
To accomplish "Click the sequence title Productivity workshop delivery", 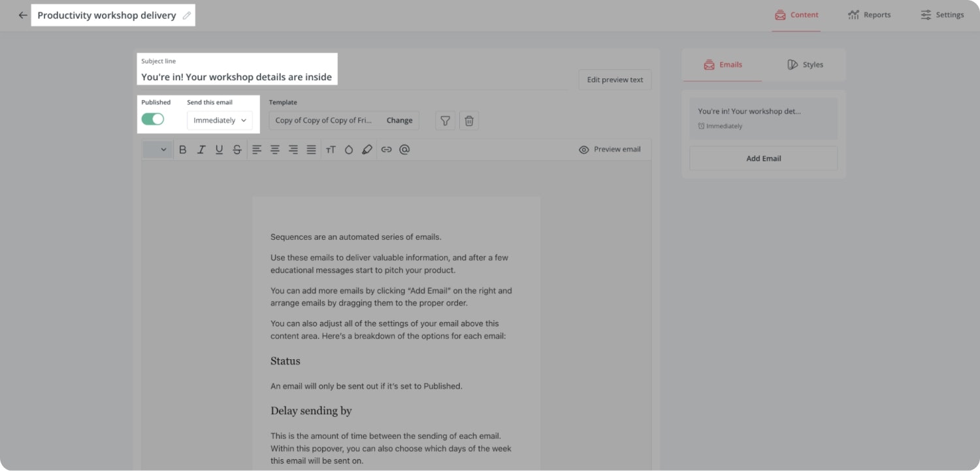I will point(106,15).
